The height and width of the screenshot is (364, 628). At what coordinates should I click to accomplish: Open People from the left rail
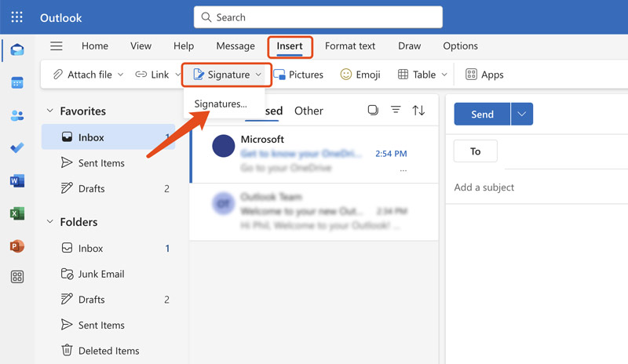tap(17, 116)
